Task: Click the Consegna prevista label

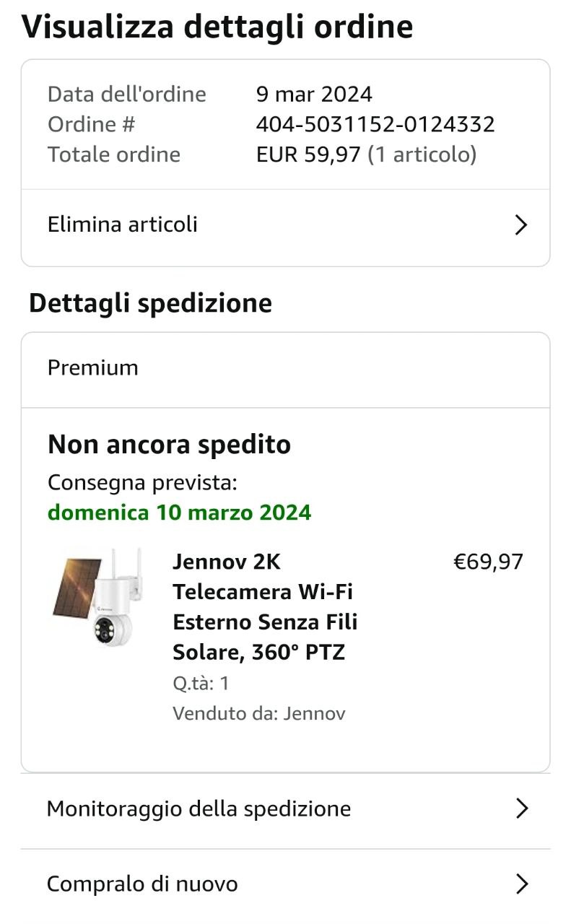Action: pyautogui.click(x=142, y=482)
